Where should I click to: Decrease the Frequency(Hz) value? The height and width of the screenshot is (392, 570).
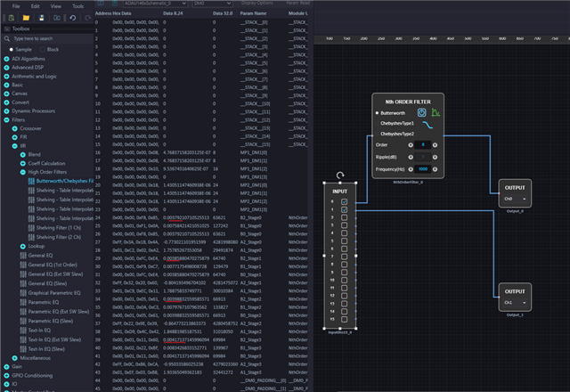411,169
